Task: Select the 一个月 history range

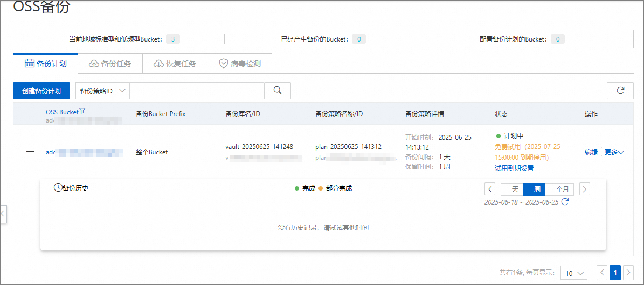Action: (x=559, y=189)
